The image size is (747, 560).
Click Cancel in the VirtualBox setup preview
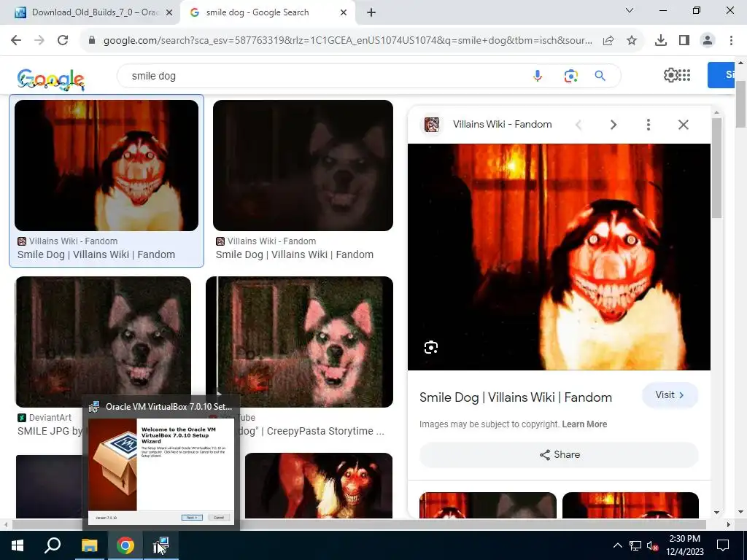tap(219, 518)
